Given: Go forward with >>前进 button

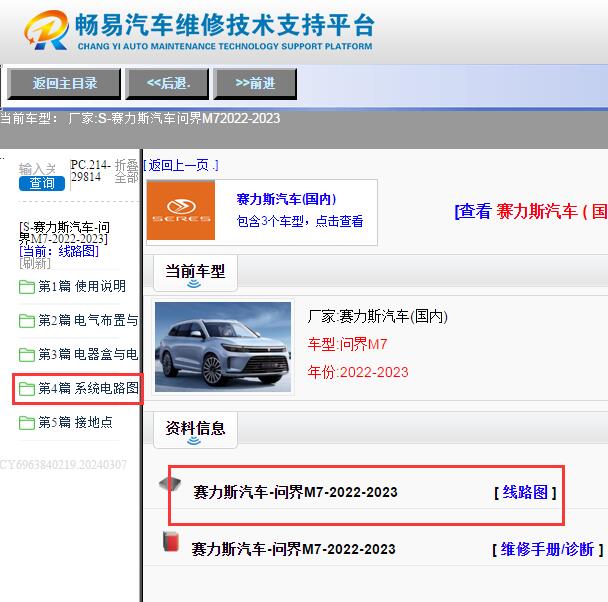Looking at the screenshot, I should click(255, 83).
